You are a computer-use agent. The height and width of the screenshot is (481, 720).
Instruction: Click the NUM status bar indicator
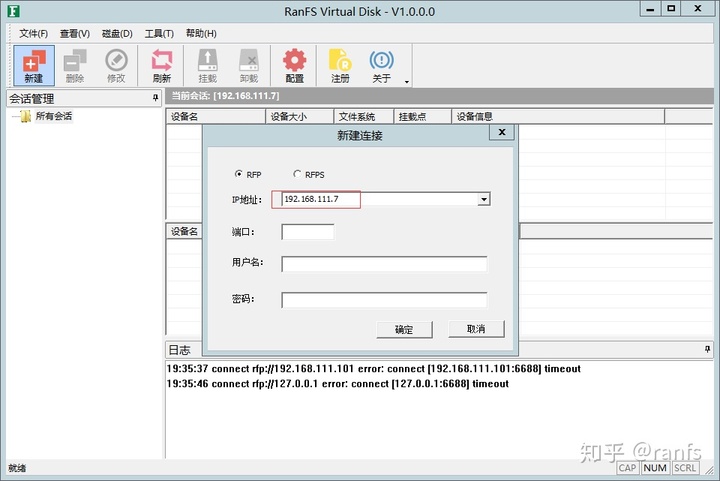point(655,468)
